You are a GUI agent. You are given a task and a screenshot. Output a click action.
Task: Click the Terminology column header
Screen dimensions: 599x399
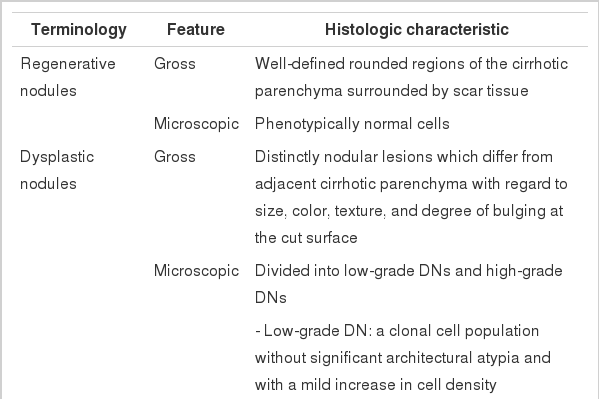(x=79, y=30)
